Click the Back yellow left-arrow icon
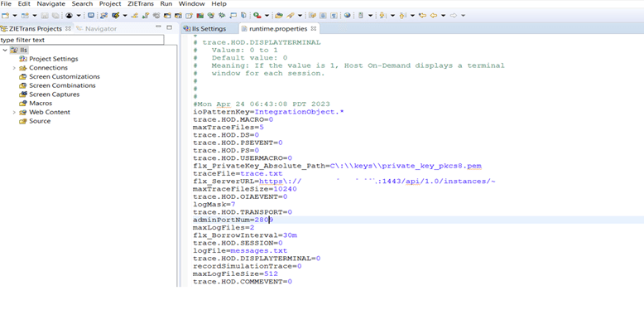This screenshot has width=644, height=310. 433,16
